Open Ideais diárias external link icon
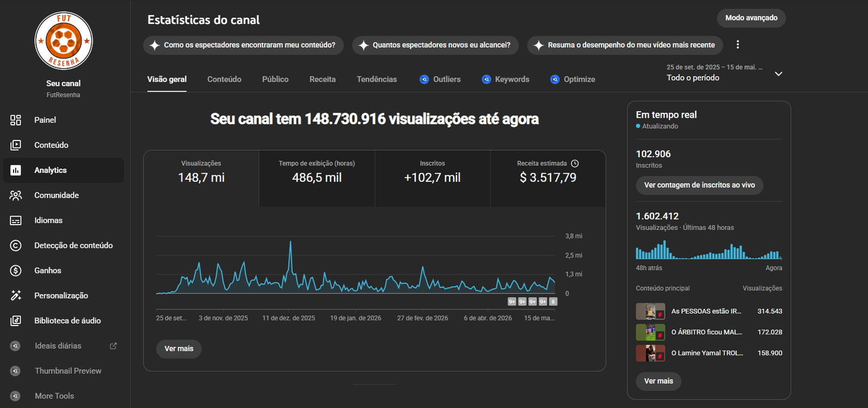The height and width of the screenshot is (408, 868). 113,346
